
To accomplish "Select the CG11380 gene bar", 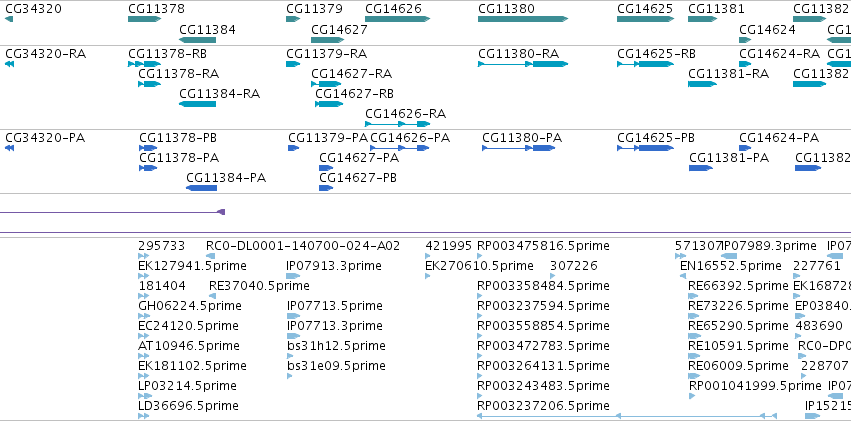I will (523, 19).
